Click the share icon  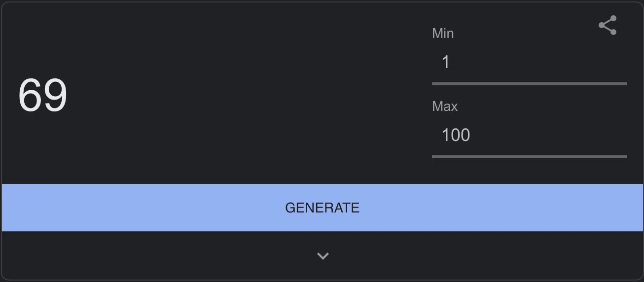click(x=608, y=26)
